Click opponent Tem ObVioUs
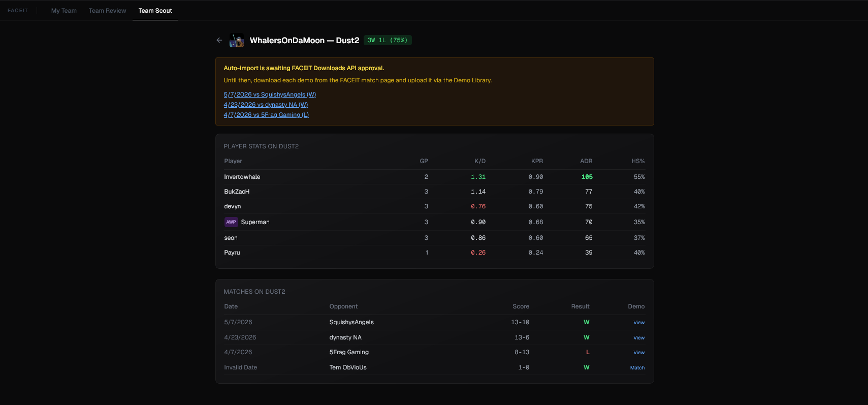Image resolution: width=868 pixels, height=405 pixels. click(348, 367)
